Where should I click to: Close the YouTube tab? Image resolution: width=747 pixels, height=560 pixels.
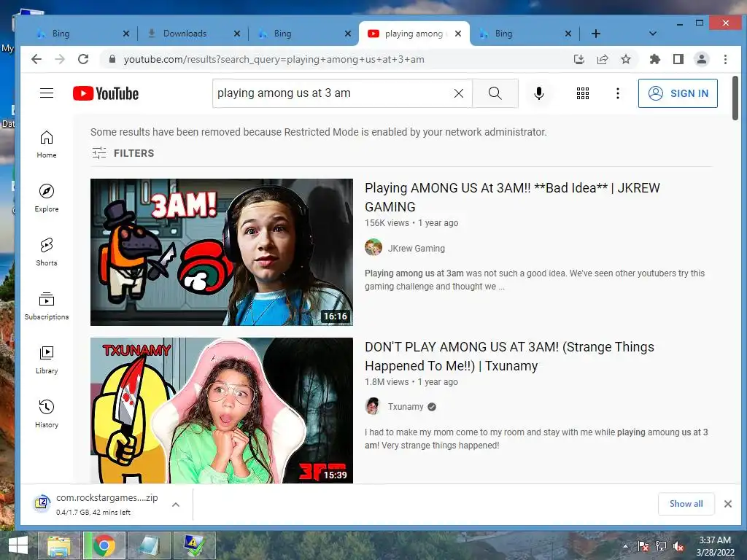458,34
